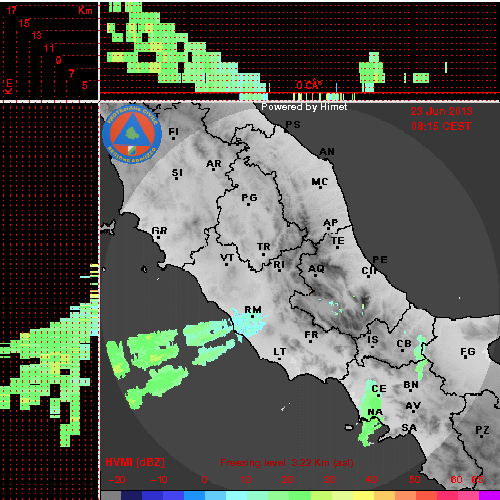Select the 20 value on the dBZ scale
Viewport: 500px width, 500px height.
[x=287, y=480]
